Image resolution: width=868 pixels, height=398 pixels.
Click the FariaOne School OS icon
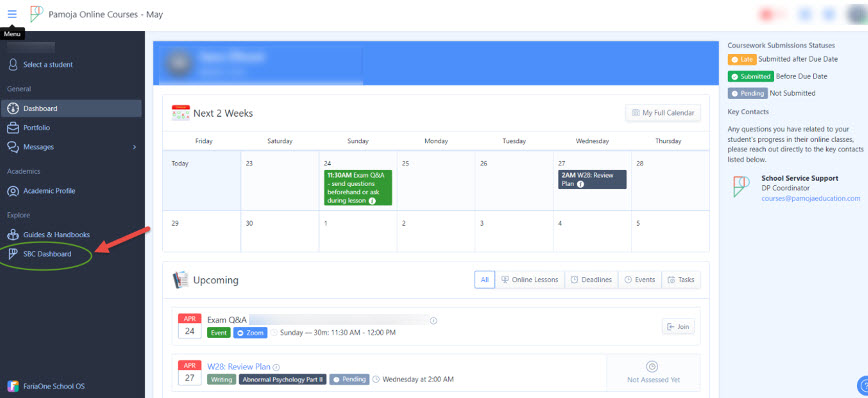(12, 386)
